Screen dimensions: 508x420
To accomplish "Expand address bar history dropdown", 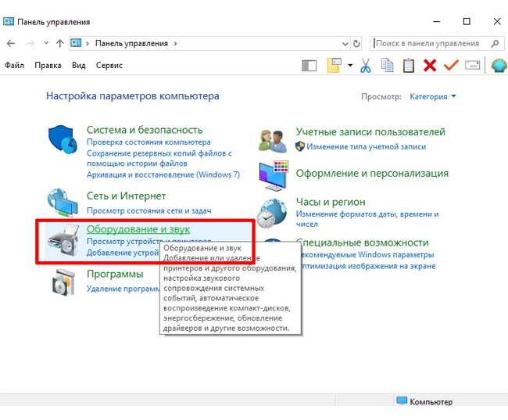I will 345,44.
